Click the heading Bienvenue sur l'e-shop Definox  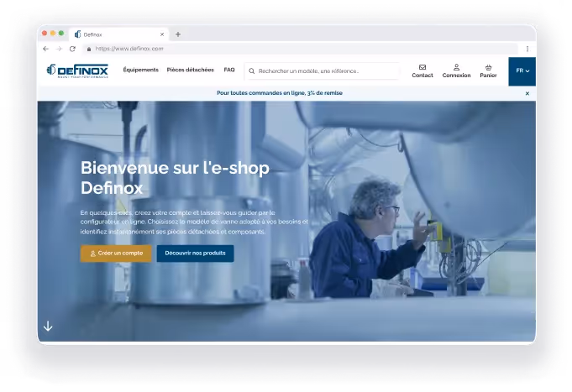pyautogui.click(x=175, y=178)
